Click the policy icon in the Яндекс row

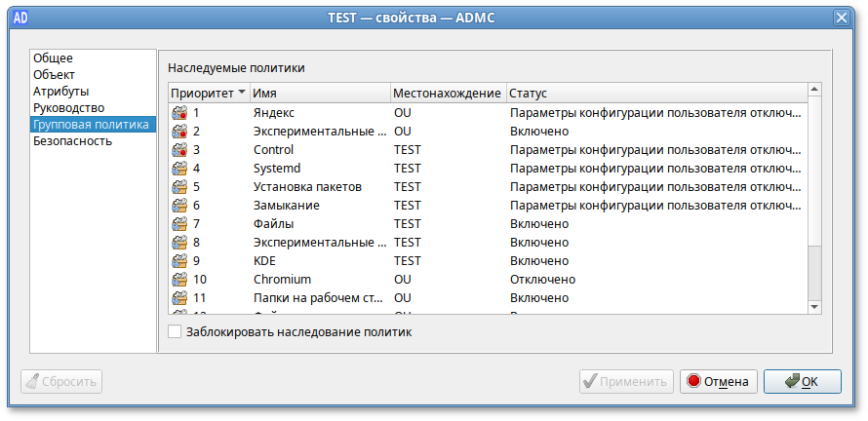(x=179, y=113)
